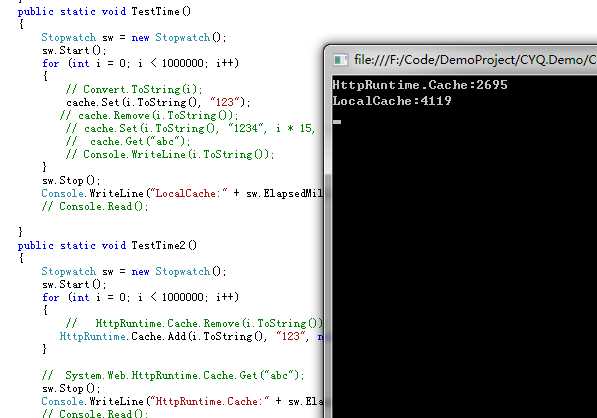Click sw.Start(); inside the TestTime2 method
This screenshot has width=597, height=418.
74,284
